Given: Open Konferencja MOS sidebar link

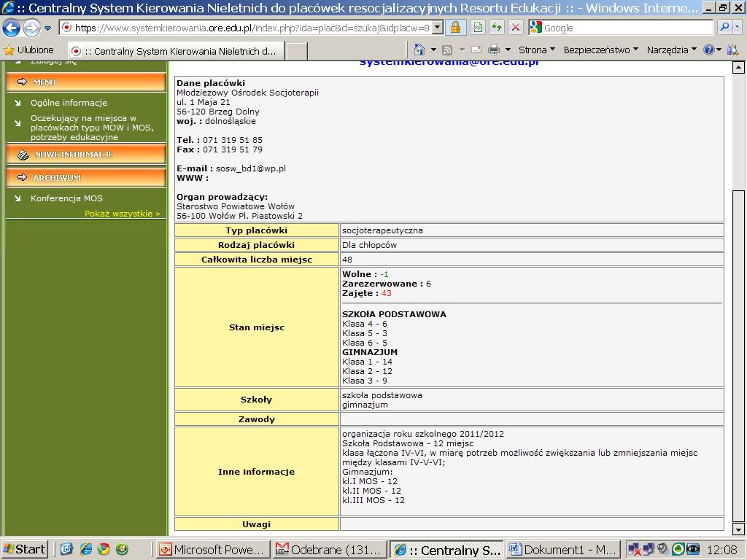Looking at the screenshot, I should [66, 198].
